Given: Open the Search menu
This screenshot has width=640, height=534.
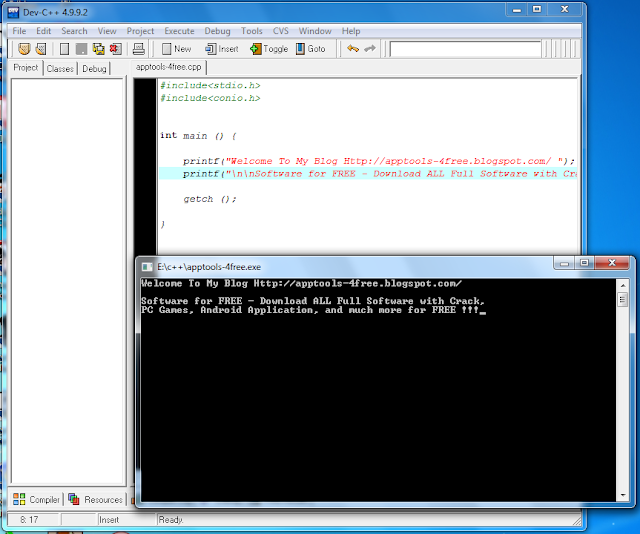Looking at the screenshot, I should click(74, 31).
